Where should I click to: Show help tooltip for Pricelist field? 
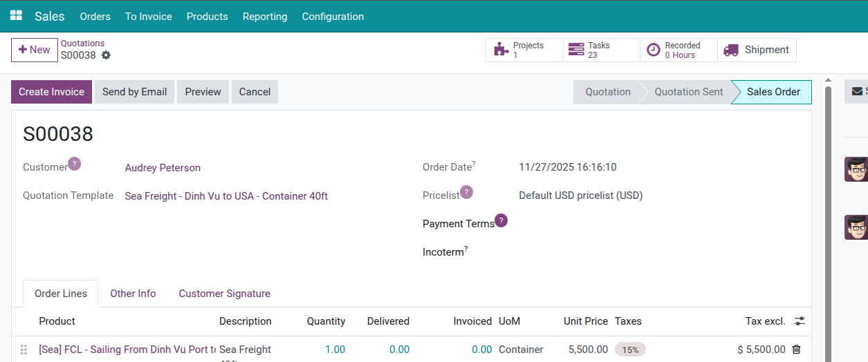(x=467, y=192)
